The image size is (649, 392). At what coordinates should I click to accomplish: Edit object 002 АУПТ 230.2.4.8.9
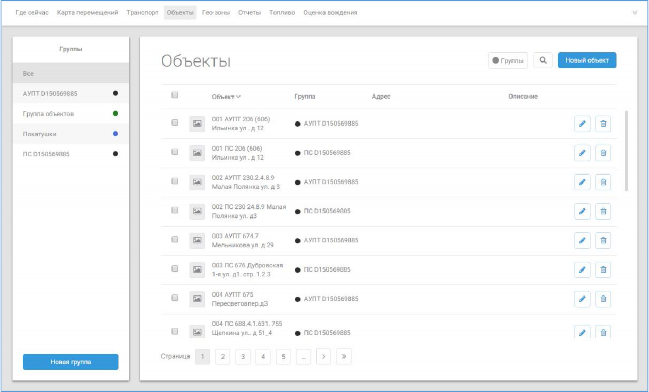[582, 182]
